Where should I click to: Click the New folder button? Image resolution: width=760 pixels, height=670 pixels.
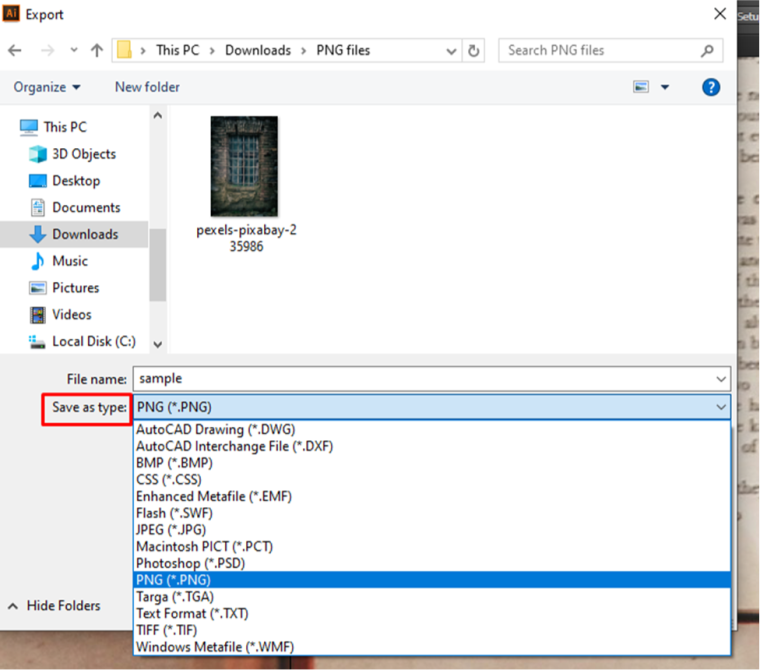(147, 87)
